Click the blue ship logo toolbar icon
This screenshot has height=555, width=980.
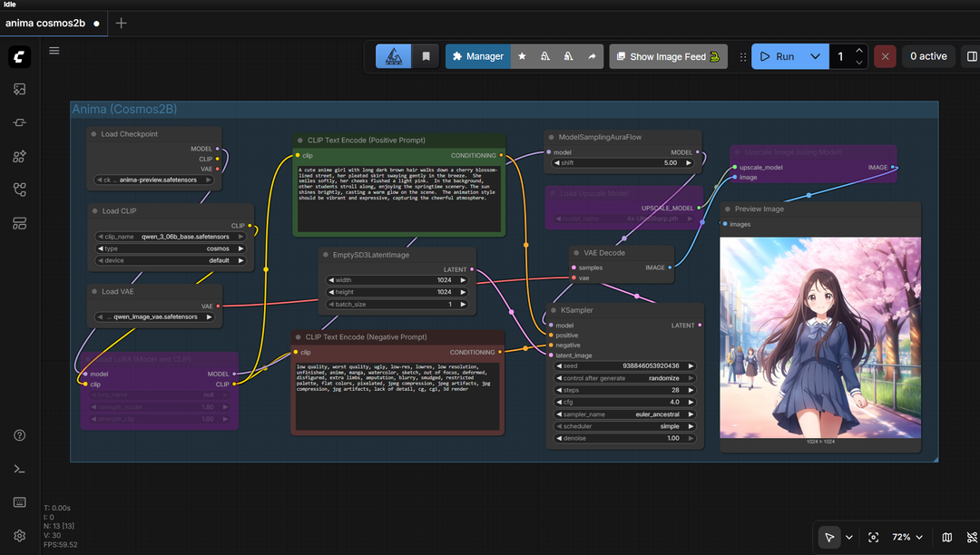point(393,56)
